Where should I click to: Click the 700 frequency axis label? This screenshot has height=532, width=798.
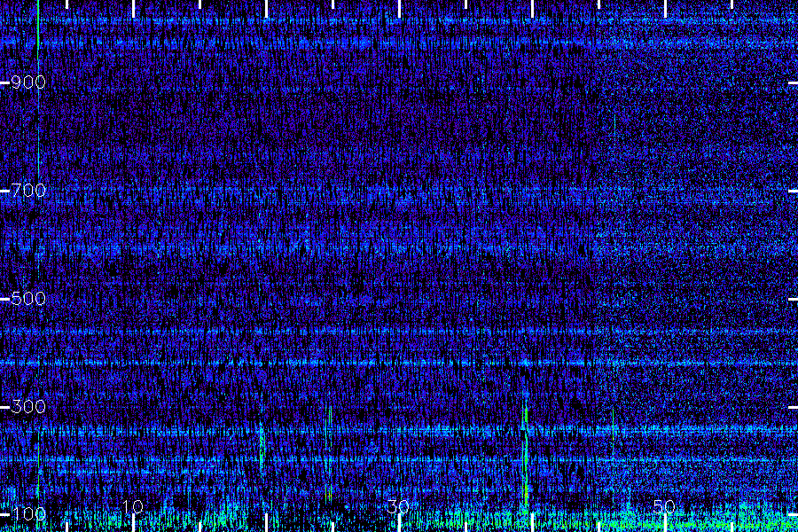click(28, 191)
